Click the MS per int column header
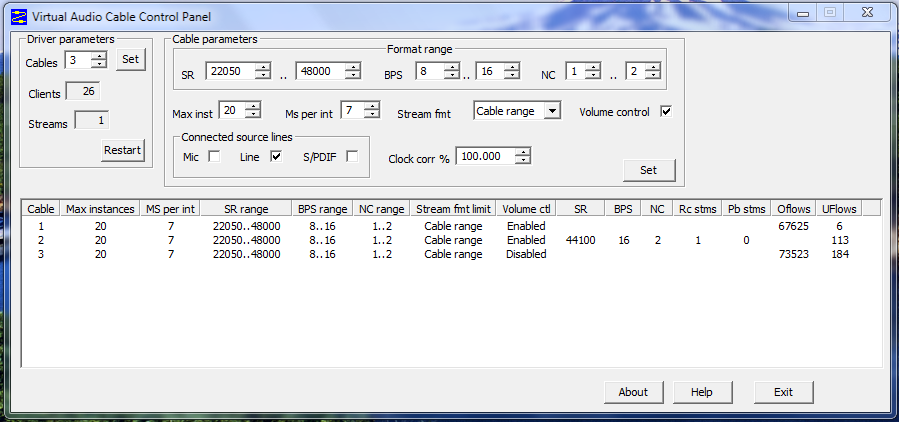This screenshot has width=899, height=422. coord(171,209)
